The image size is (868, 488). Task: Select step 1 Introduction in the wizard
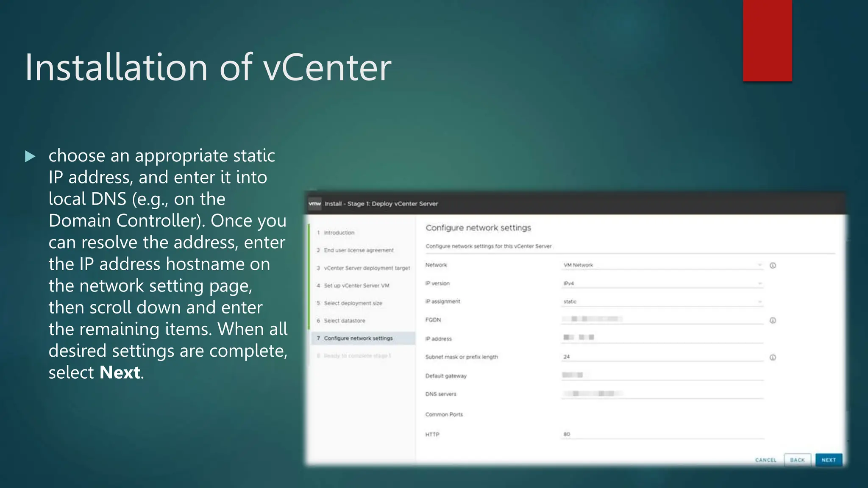coord(336,233)
